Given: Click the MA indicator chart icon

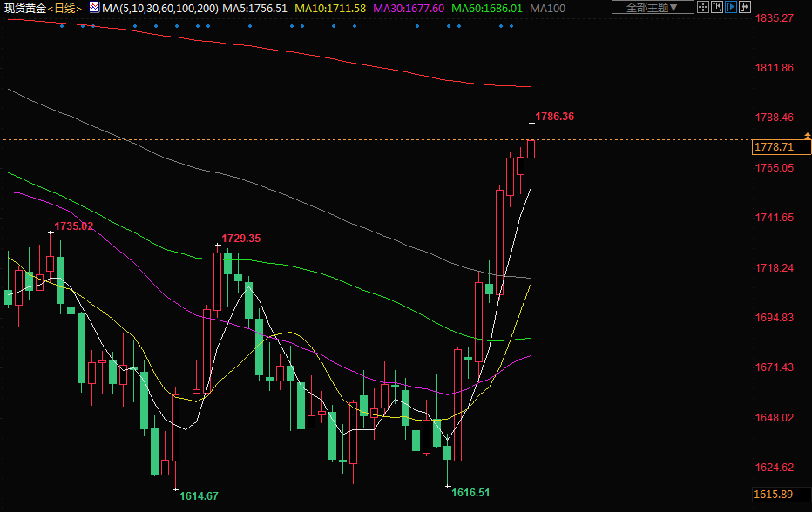Looking at the screenshot, I should coord(94,7).
